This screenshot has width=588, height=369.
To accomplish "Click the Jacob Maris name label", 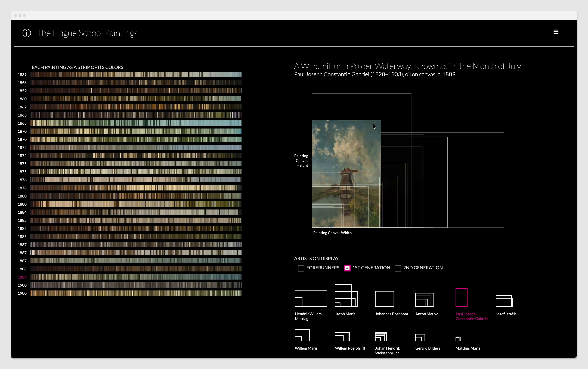I will [345, 314].
